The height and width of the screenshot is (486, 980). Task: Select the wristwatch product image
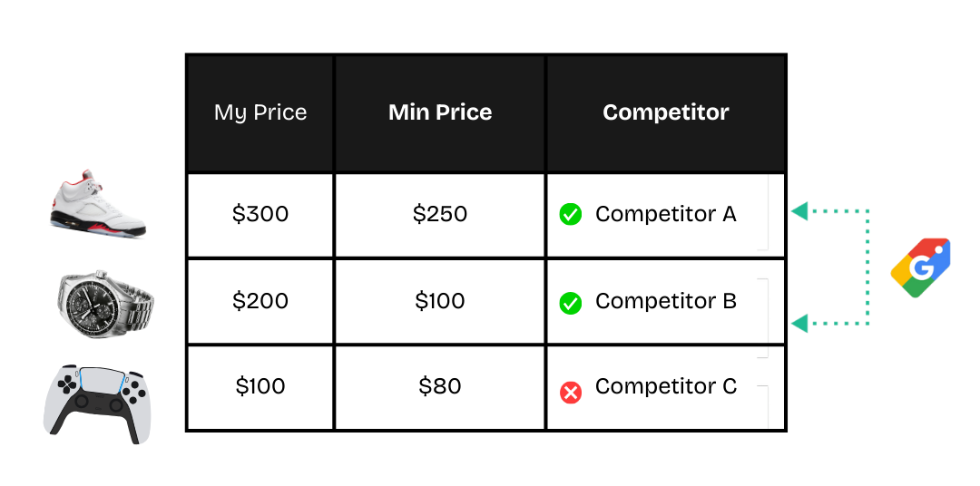pos(106,303)
